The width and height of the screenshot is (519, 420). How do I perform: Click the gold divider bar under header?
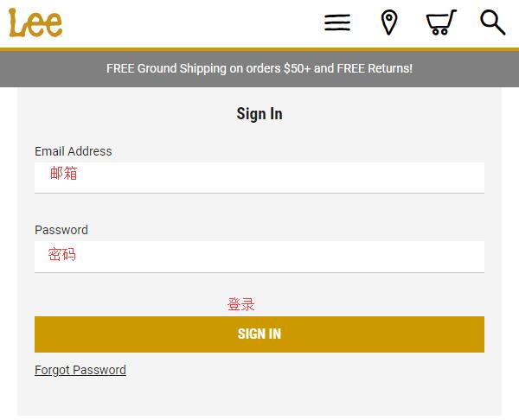click(259, 49)
